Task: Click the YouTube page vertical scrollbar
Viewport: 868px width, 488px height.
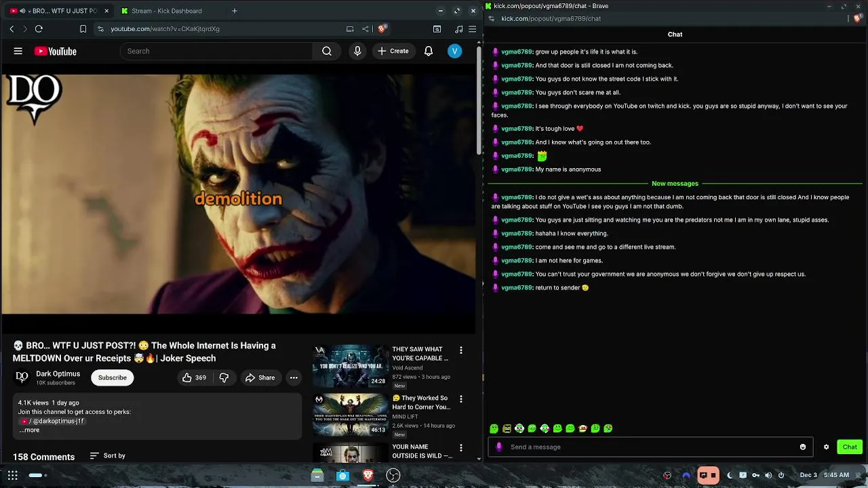Action: pos(479,102)
